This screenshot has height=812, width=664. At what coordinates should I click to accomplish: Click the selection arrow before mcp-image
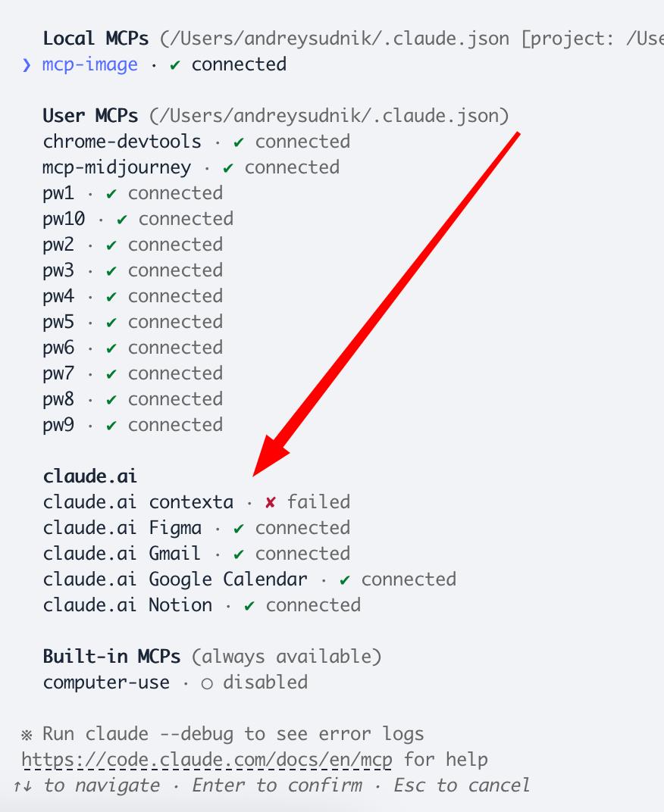coord(27,65)
